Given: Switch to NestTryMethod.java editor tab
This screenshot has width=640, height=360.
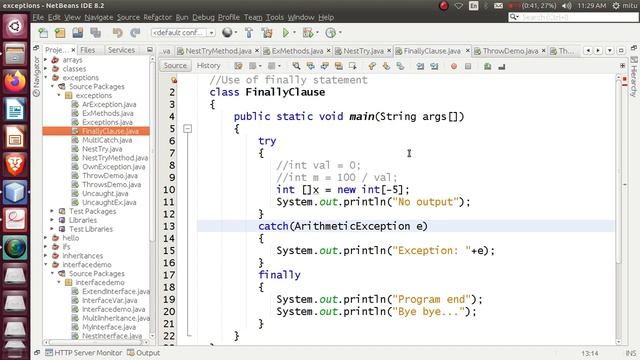Looking at the screenshot, I should pyautogui.click(x=218, y=51).
